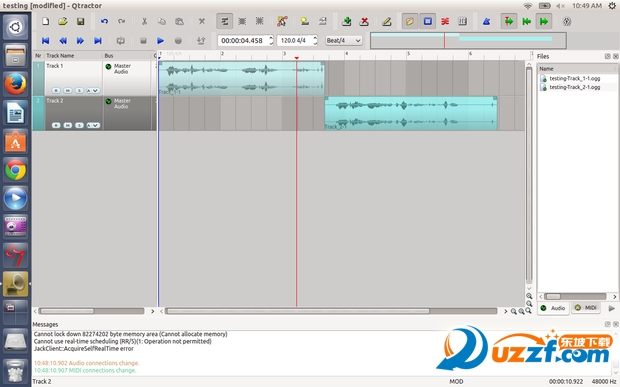Mute Track 1 with its M button
Image resolution: width=620 pixels, height=387 pixels.
68,91
